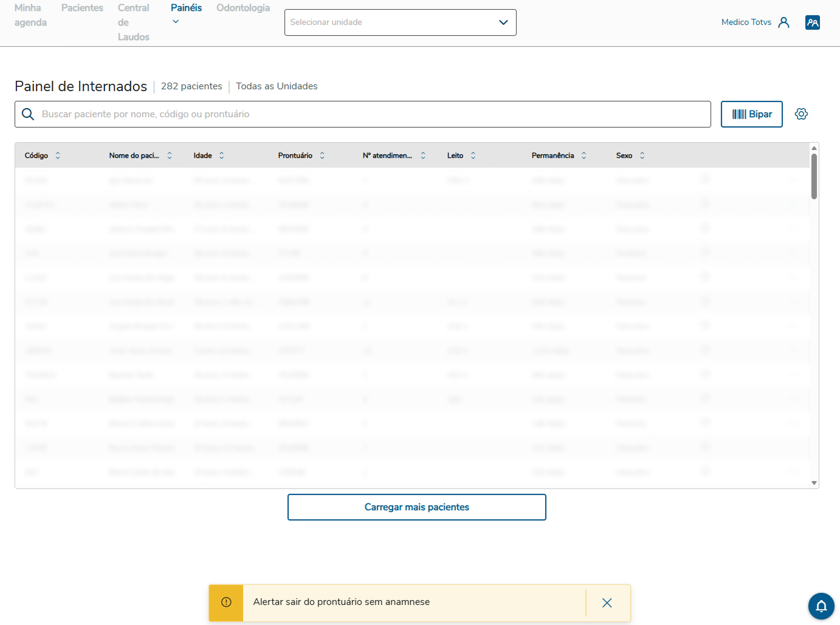Sort by Nº atendimento arrows
This screenshot has height=625, width=840.
coord(423,155)
